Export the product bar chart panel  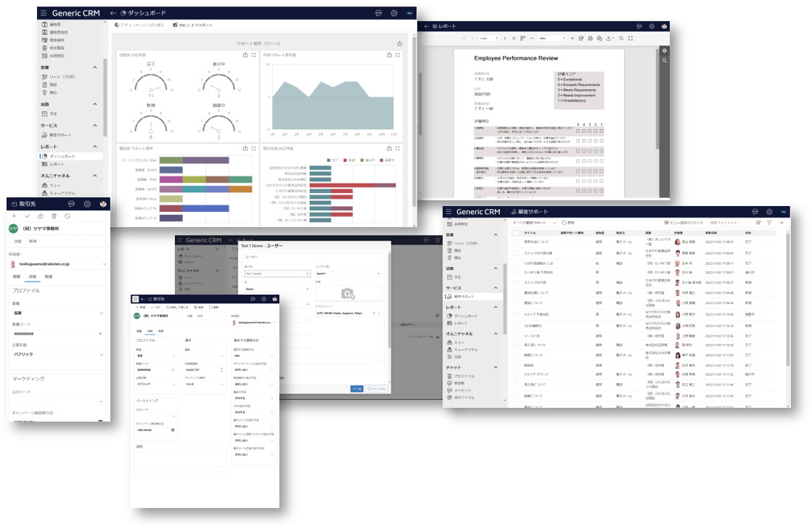click(245, 149)
